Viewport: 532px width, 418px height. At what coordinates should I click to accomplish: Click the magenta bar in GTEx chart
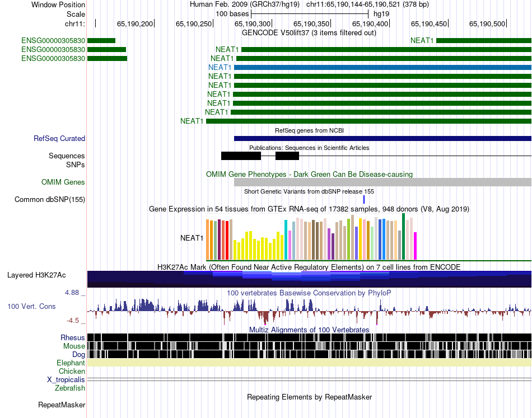tap(416, 246)
